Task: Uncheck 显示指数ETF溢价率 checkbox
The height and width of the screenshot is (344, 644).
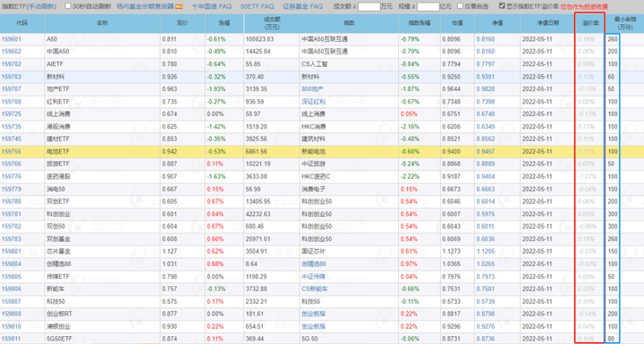Action: (x=502, y=5)
